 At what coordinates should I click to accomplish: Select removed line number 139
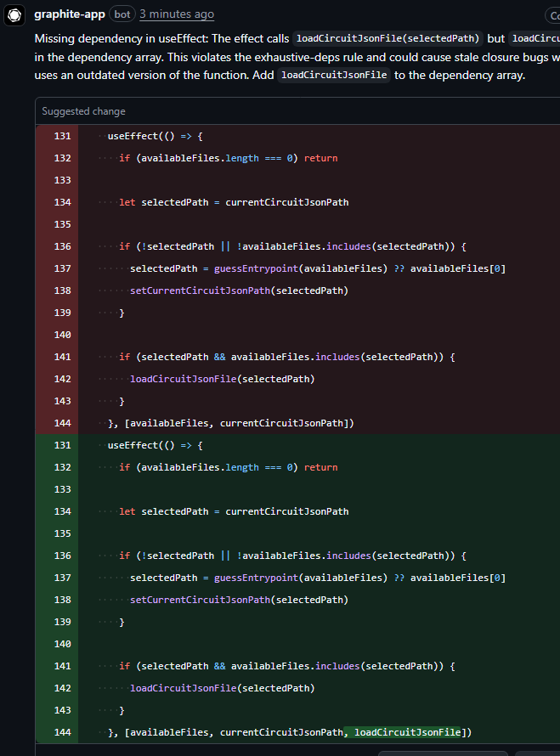(62, 313)
